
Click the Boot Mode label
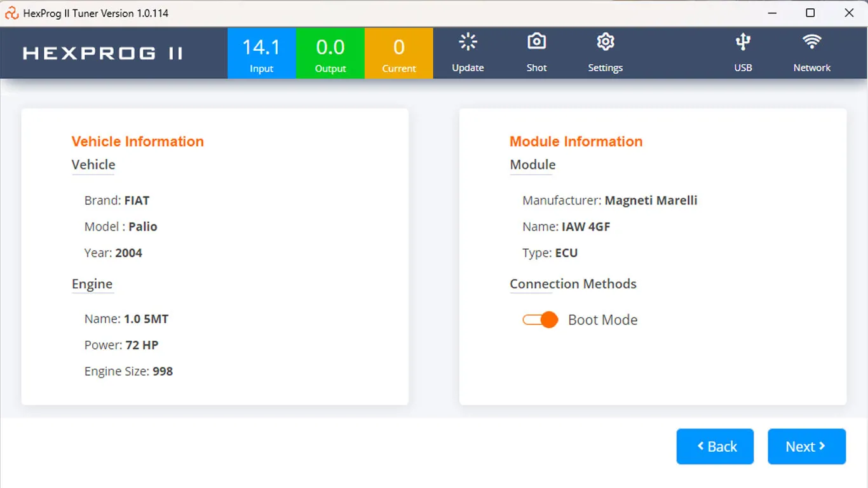point(603,320)
